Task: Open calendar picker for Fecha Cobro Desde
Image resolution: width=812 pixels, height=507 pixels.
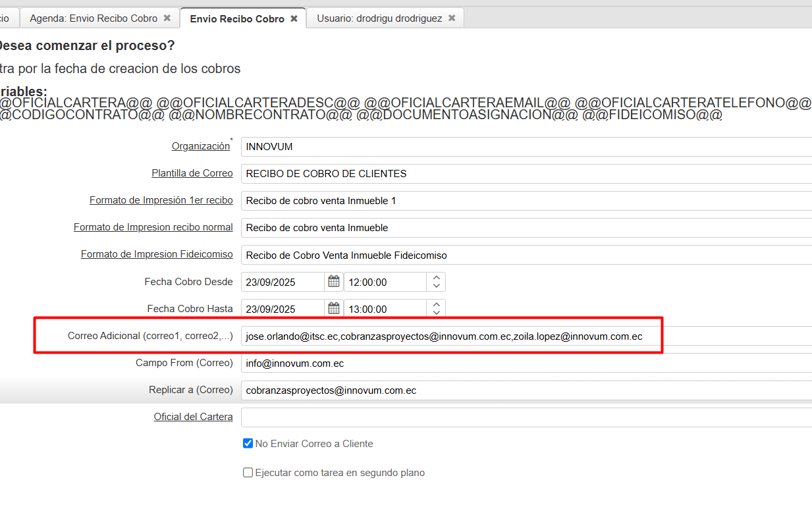Action: coord(334,282)
